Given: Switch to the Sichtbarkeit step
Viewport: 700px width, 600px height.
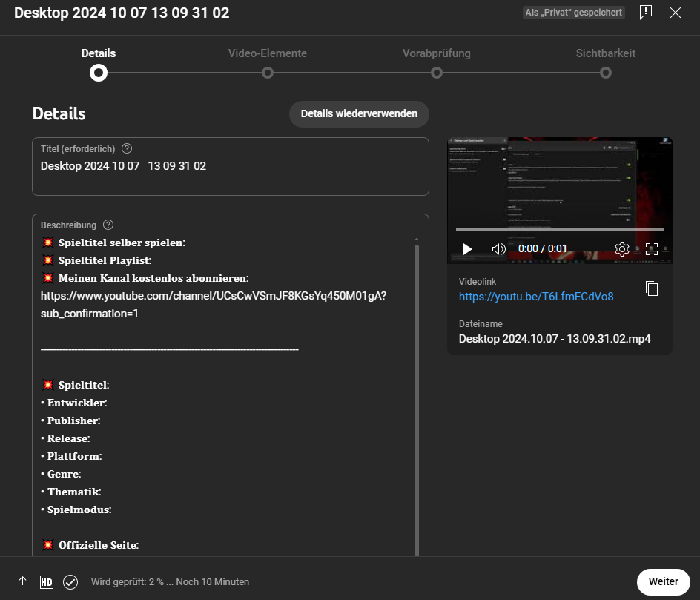Looking at the screenshot, I should click(x=606, y=73).
